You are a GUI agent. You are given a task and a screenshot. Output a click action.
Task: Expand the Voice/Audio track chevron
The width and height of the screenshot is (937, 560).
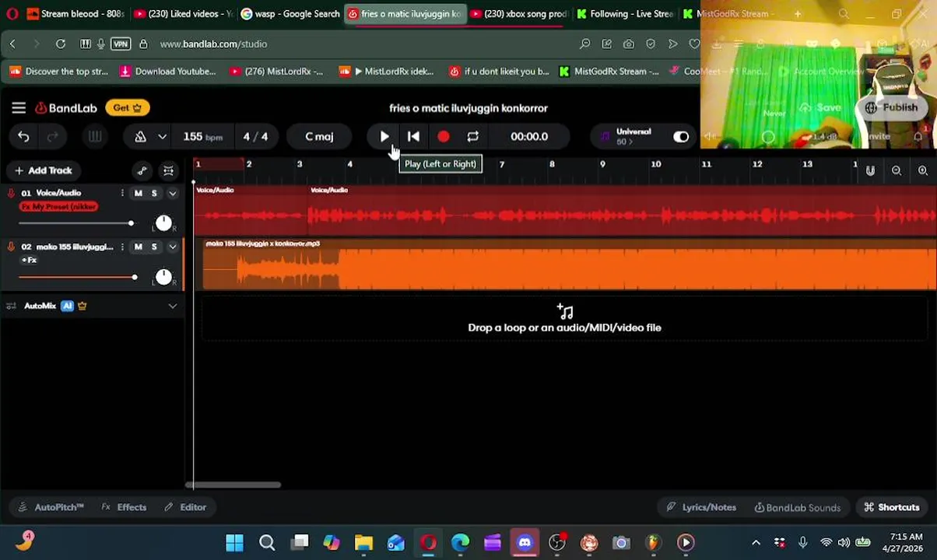173,193
